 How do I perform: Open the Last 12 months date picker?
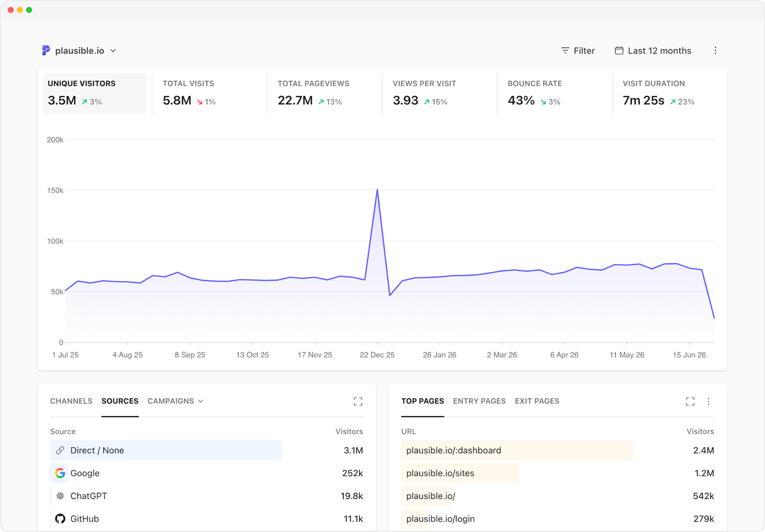(x=653, y=51)
